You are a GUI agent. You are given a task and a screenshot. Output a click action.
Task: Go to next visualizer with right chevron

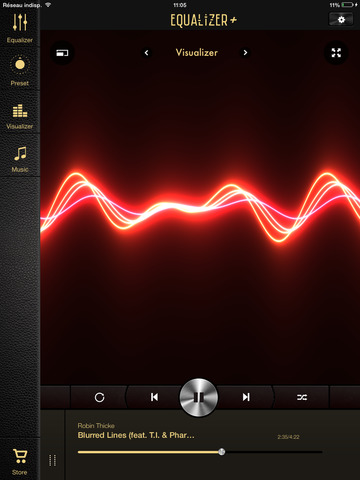[245, 53]
